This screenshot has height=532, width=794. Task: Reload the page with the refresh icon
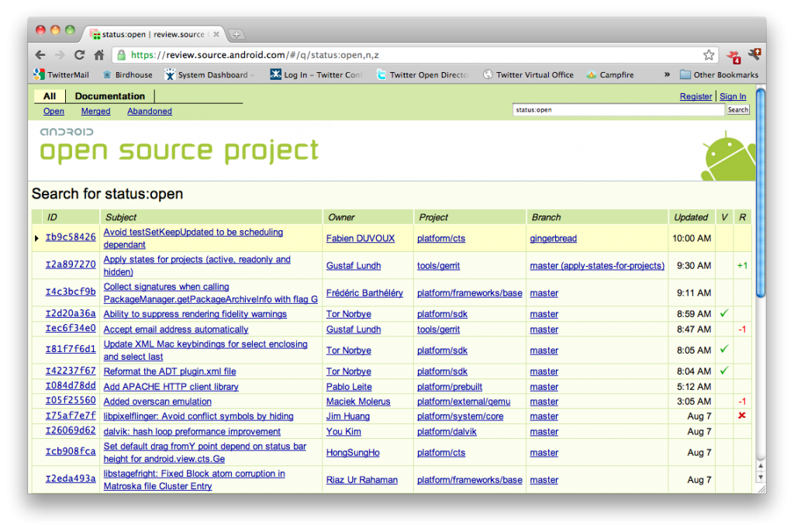tap(79, 55)
